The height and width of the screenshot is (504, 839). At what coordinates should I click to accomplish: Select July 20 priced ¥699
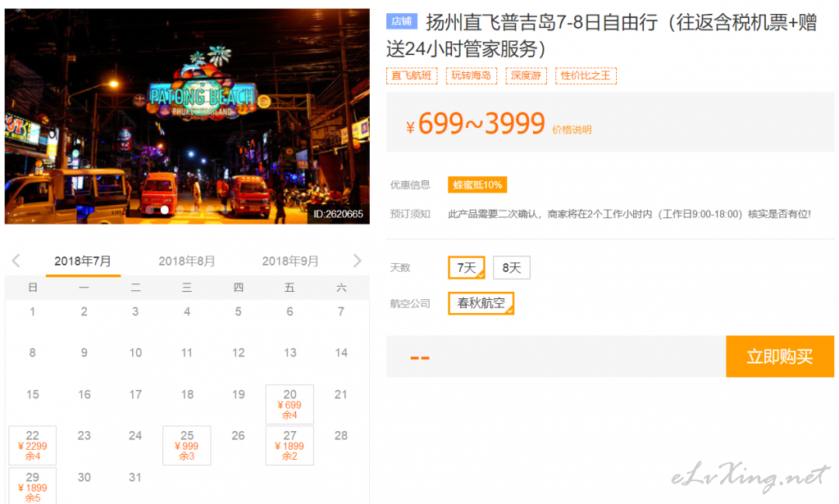pos(290,404)
